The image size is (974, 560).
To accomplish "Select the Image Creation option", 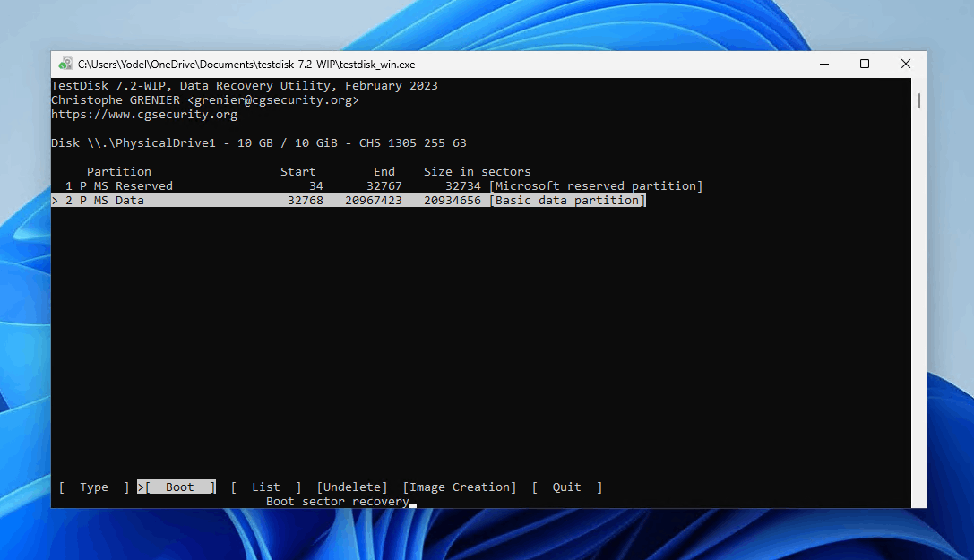I will pyautogui.click(x=460, y=487).
